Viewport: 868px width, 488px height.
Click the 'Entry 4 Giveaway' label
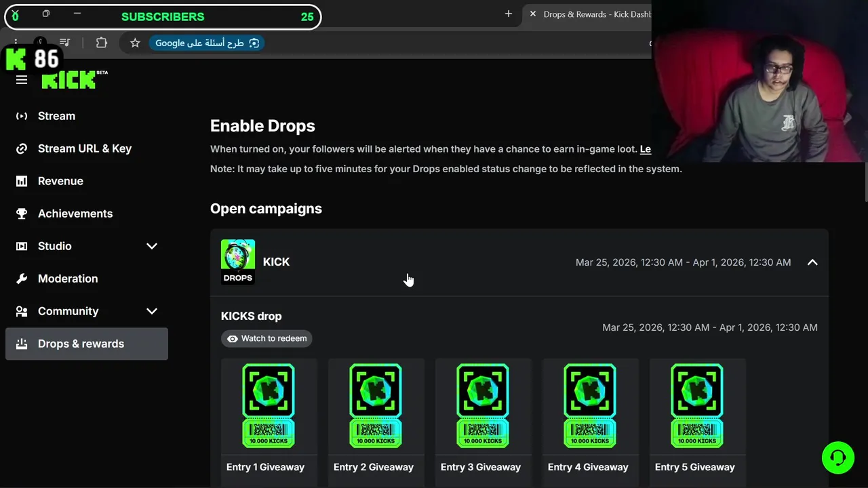(x=588, y=467)
